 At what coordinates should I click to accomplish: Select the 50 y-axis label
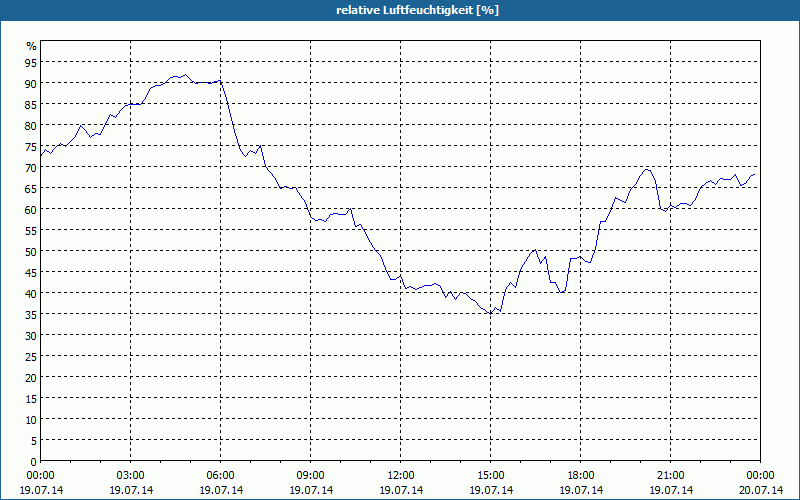[31, 252]
